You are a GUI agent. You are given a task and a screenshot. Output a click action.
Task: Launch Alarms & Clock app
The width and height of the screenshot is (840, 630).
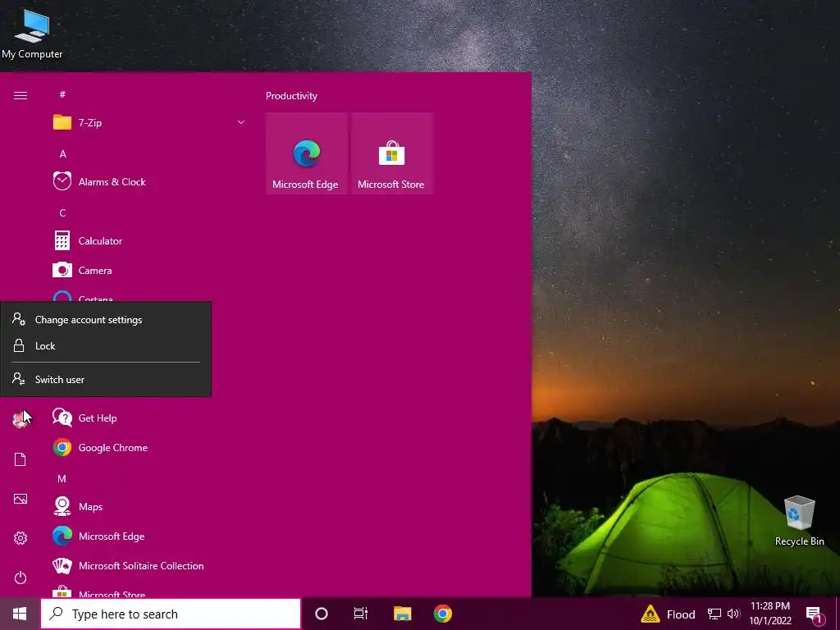pos(149,181)
